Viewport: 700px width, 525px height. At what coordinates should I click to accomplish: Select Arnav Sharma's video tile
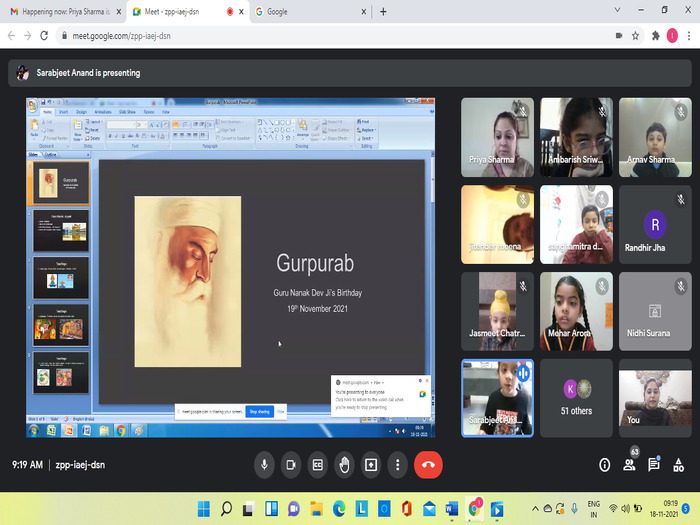pyautogui.click(x=655, y=137)
